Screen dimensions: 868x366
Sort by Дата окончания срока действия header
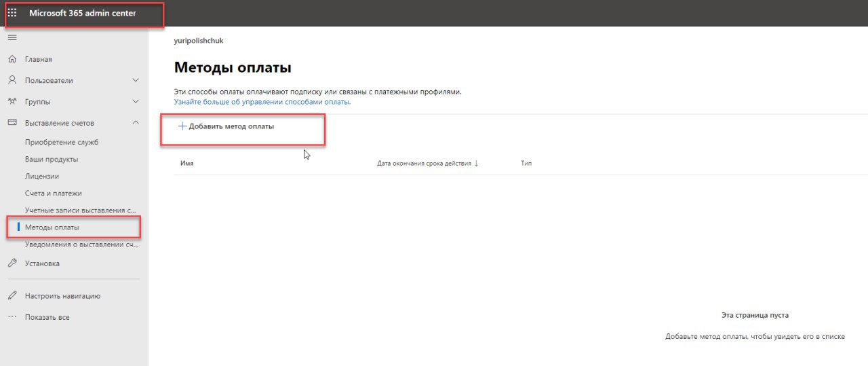click(x=424, y=164)
